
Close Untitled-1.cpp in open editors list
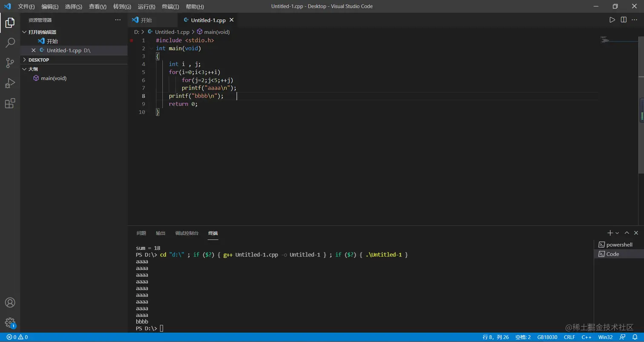[34, 50]
